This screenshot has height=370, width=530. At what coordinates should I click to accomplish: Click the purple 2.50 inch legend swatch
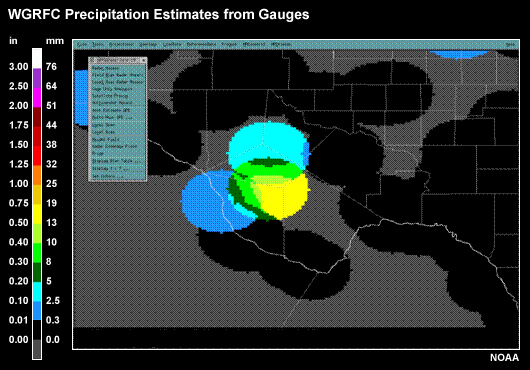tap(37, 78)
